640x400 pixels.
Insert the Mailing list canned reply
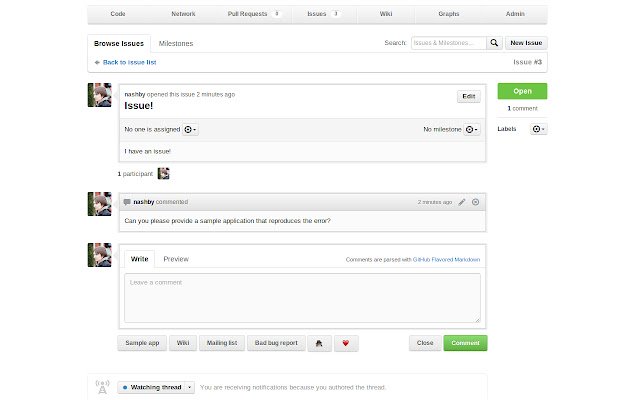point(222,343)
